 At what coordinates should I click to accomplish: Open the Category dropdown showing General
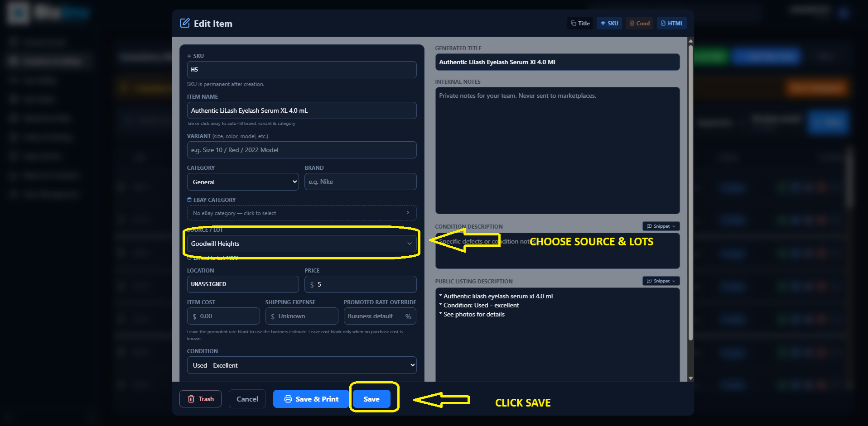(243, 182)
